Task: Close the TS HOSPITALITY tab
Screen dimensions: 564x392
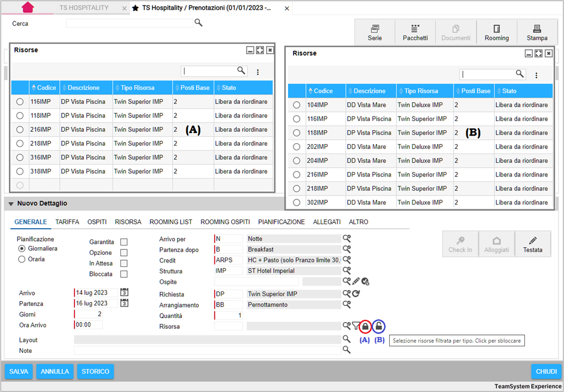Action: 124,8
